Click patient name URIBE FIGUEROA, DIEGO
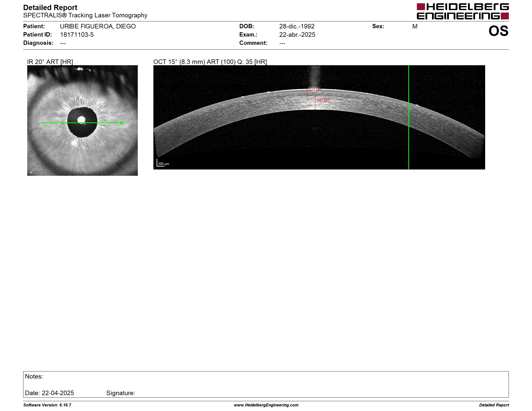 [98, 26]
